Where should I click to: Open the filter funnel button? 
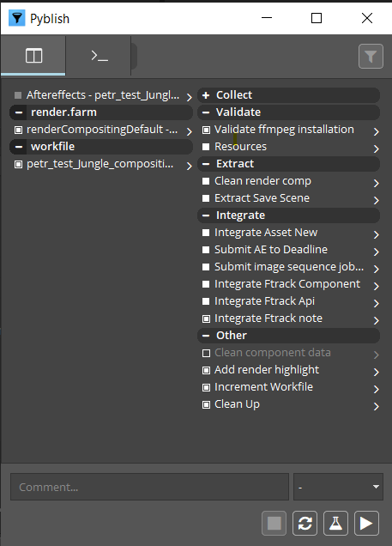point(371,56)
